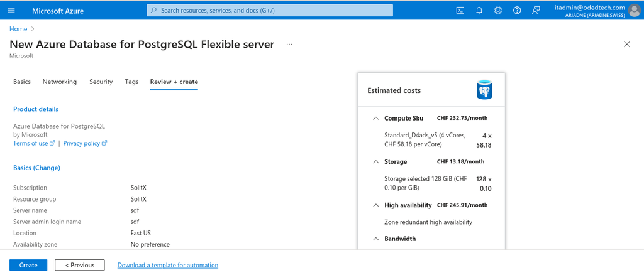Click Zone redundant high availability text
Screen dimensions: 644x280
tap(428, 222)
